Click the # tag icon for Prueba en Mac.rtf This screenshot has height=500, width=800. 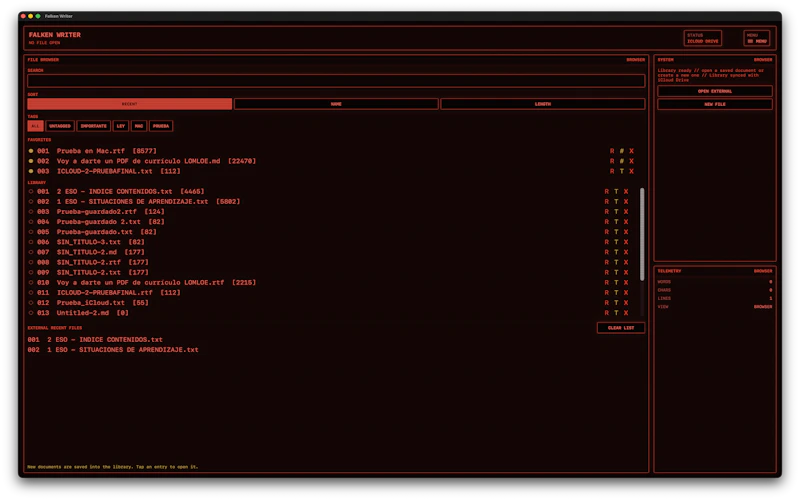[621, 151]
